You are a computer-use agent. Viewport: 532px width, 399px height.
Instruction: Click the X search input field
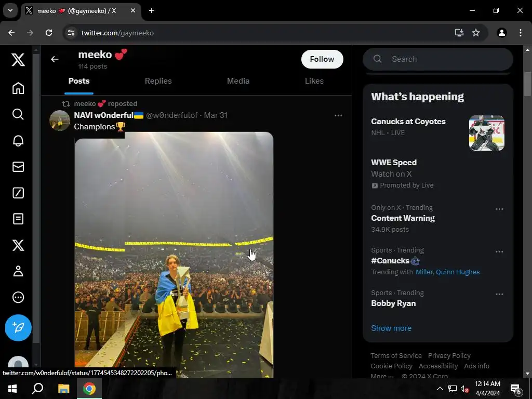[447, 59]
